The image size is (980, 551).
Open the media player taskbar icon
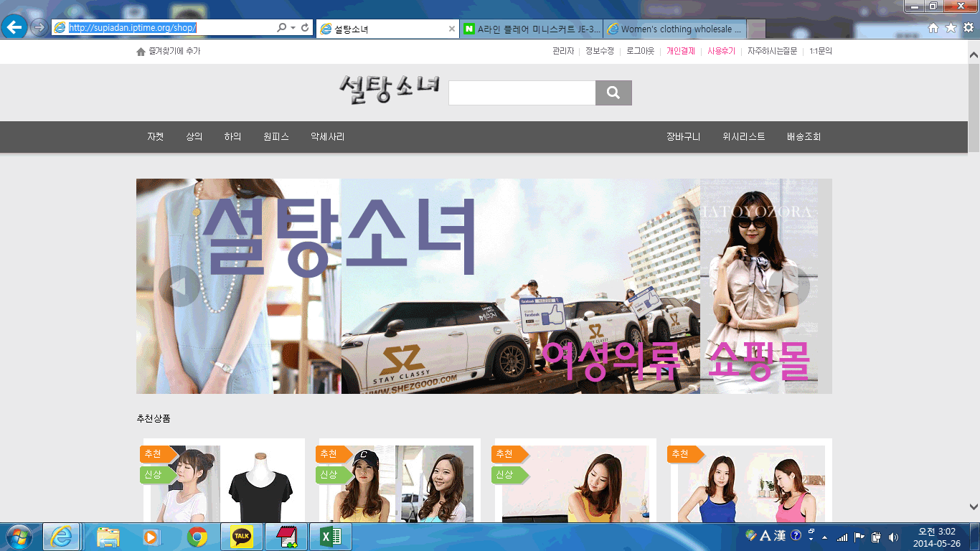pos(151,537)
